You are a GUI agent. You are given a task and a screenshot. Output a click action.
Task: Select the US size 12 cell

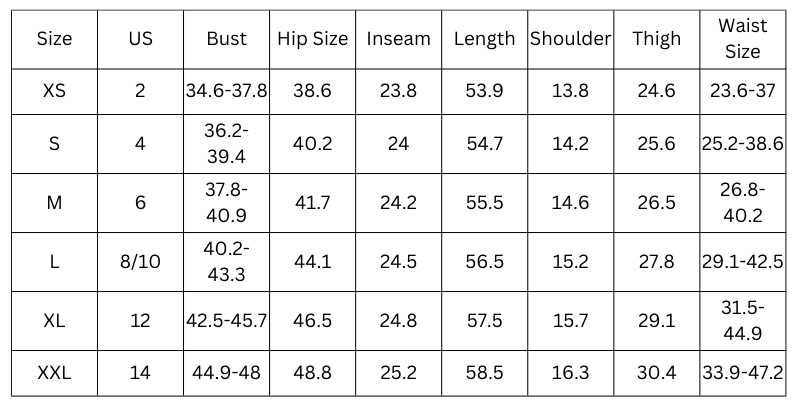tap(140, 321)
